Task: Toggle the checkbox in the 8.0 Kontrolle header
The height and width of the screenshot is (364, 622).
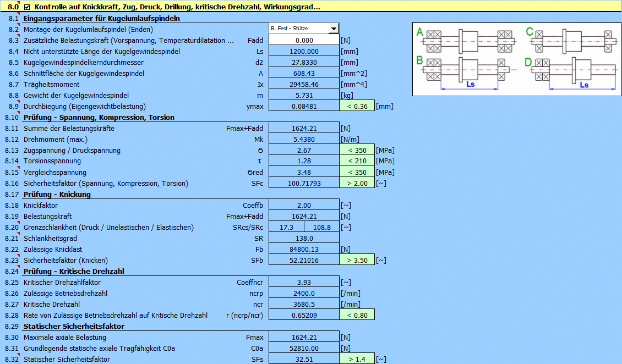Action: (27, 7)
